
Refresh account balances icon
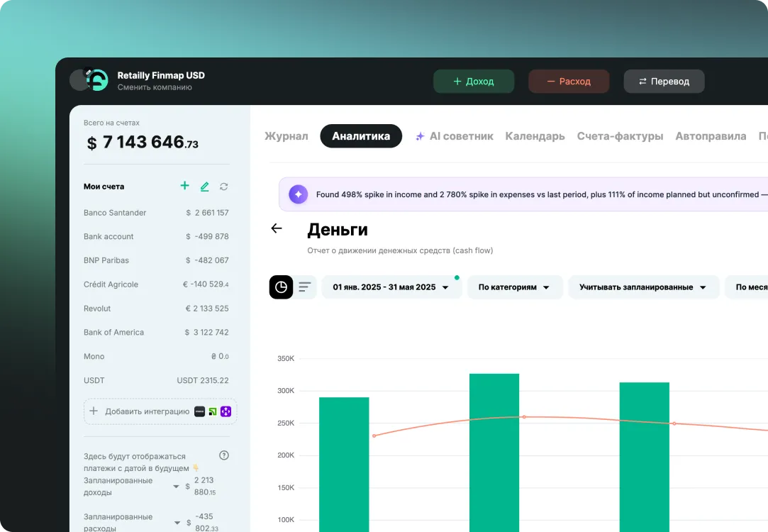tap(224, 187)
